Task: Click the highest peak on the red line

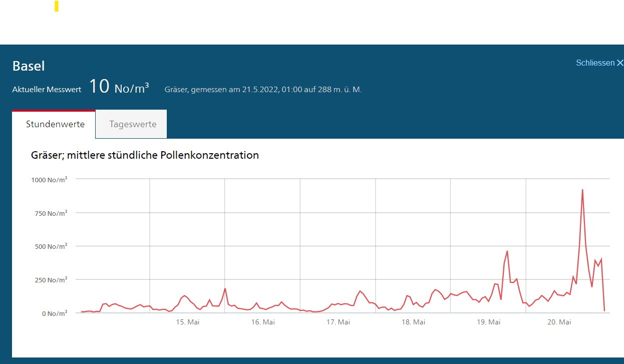Action: (582, 190)
